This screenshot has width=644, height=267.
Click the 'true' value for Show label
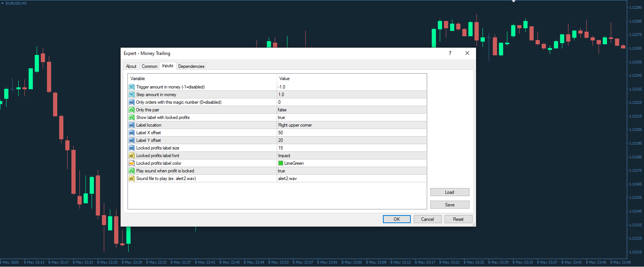point(281,117)
